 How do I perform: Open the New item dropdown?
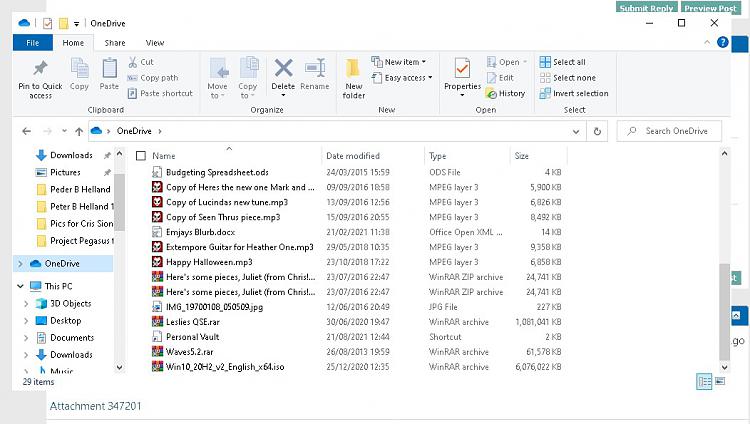point(398,62)
